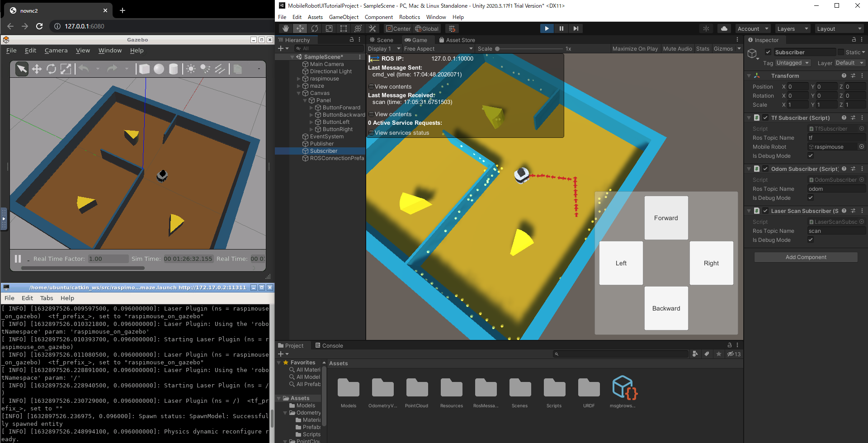Open the Asset Store tab
The image size is (868, 443).
pyautogui.click(x=457, y=40)
